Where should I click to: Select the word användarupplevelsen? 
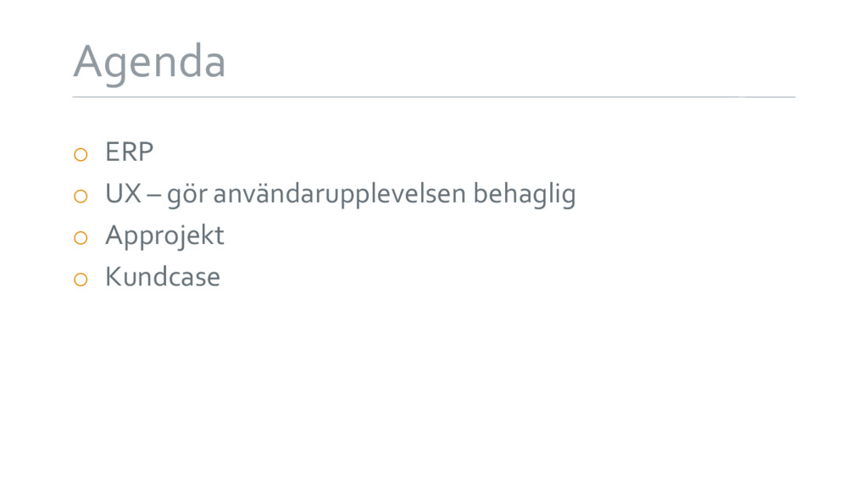[340, 195]
